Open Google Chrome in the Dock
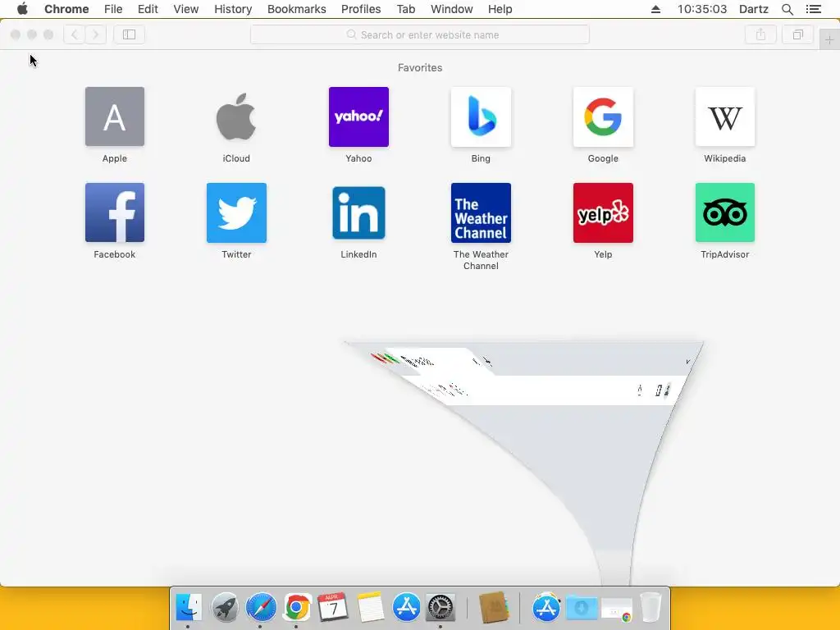 coord(296,608)
